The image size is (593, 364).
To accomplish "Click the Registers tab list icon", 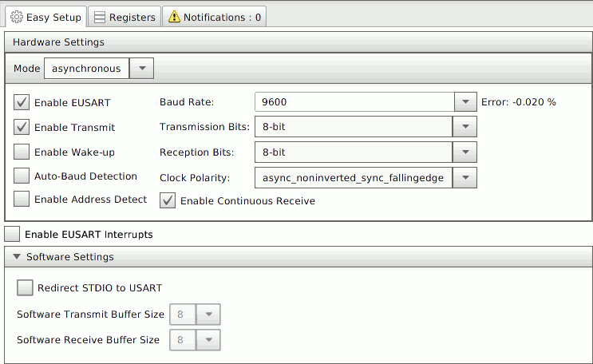I will (x=98, y=17).
